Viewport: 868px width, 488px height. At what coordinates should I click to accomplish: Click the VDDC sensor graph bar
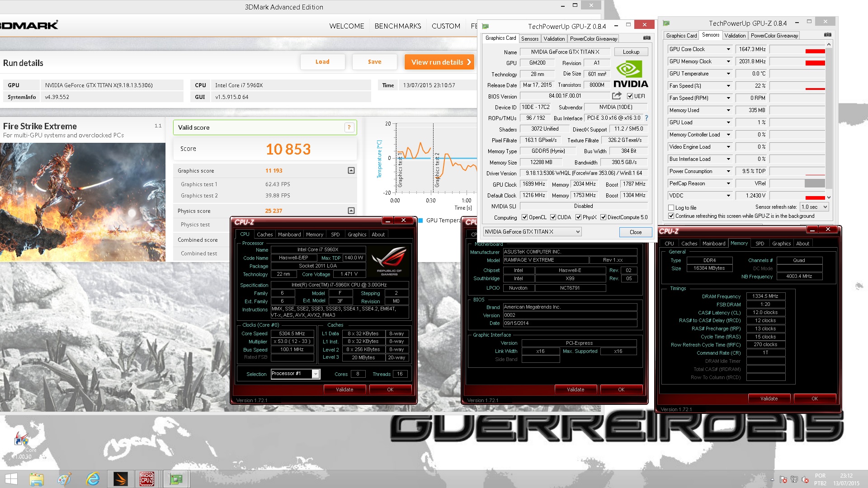(797, 196)
